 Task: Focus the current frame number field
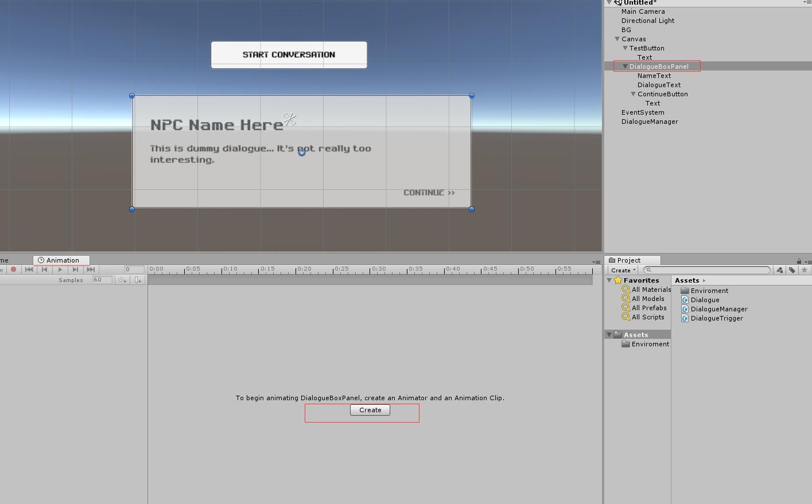tap(135, 269)
